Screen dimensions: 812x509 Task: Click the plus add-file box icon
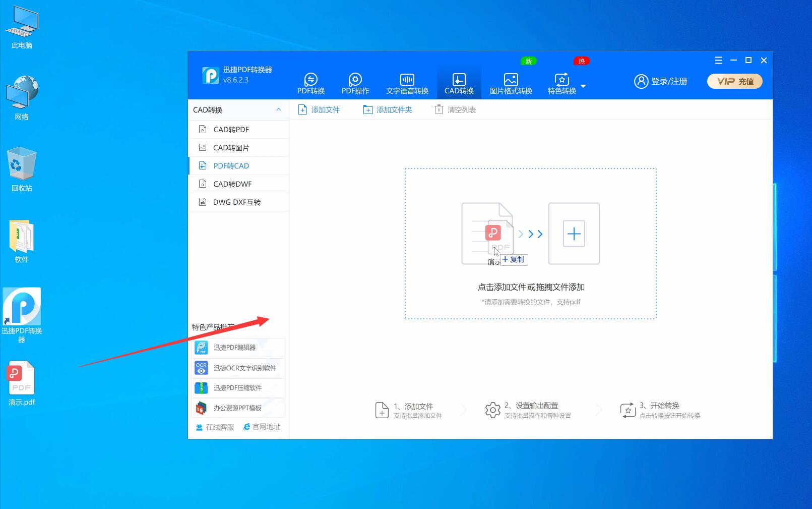click(x=574, y=234)
